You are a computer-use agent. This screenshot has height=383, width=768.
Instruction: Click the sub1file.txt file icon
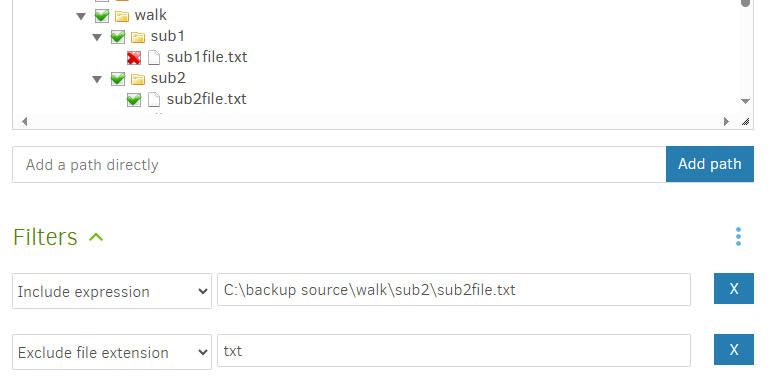tap(154, 58)
